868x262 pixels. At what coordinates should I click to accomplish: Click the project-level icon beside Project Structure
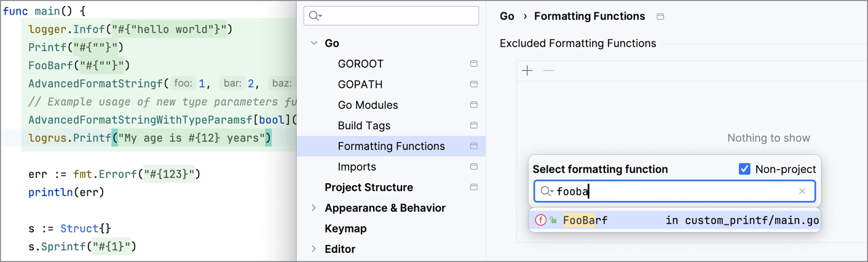point(474,188)
